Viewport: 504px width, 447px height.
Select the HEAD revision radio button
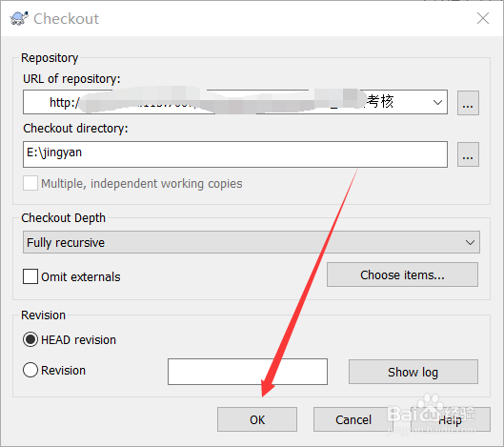coord(30,339)
